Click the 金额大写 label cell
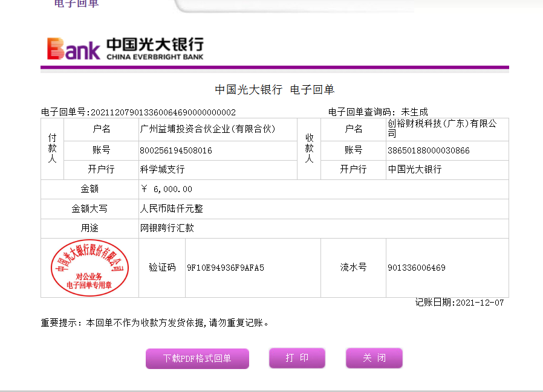The width and height of the screenshot is (543, 392). [89, 208]
